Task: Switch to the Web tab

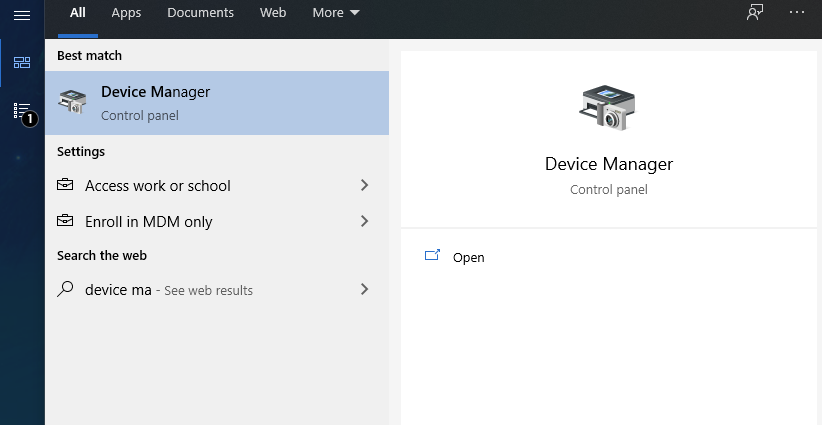Action: tap(273, 13)
